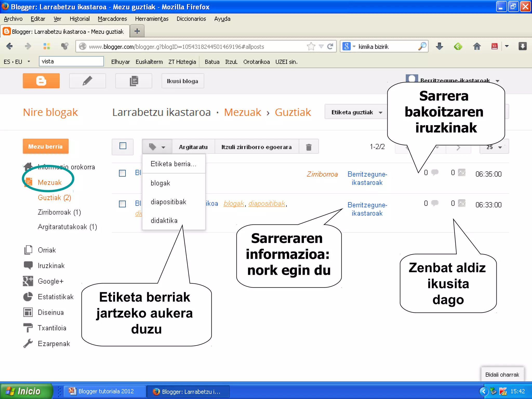Click the pencil new-post icon
Image resolution: width=532 pixels, height=399 pixels.
pyautogui.click(x=87, y=81)
